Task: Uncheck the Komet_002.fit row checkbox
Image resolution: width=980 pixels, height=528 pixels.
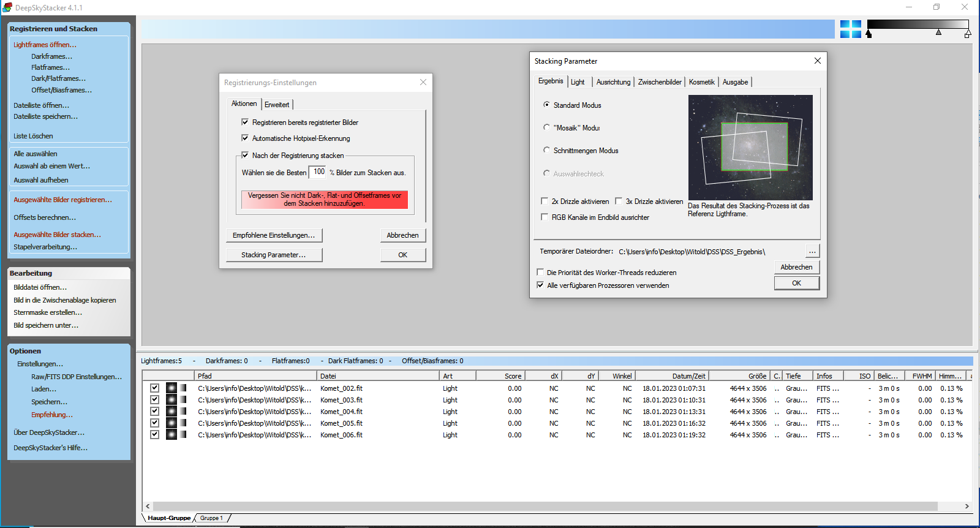Action: [154, 388]
